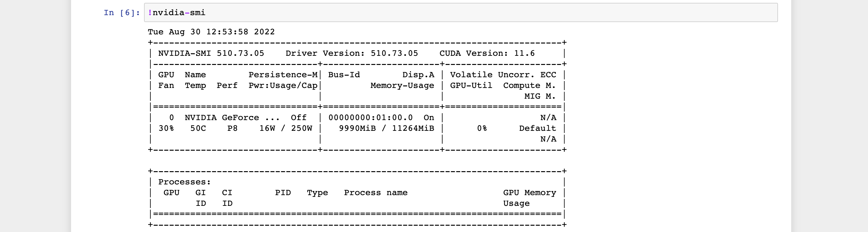
Task: Click the GPU Memory Usage column header
Action: coord(530,198)
